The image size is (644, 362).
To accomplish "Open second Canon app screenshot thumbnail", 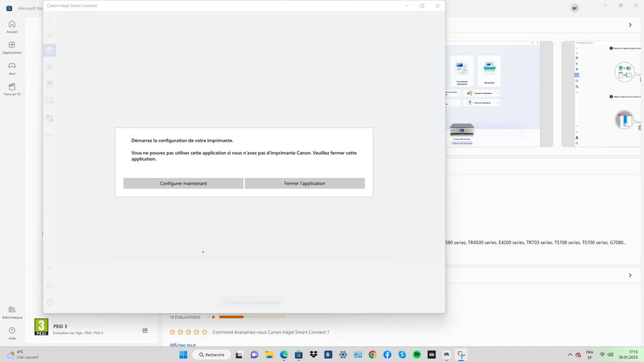I will coord(603,93).
